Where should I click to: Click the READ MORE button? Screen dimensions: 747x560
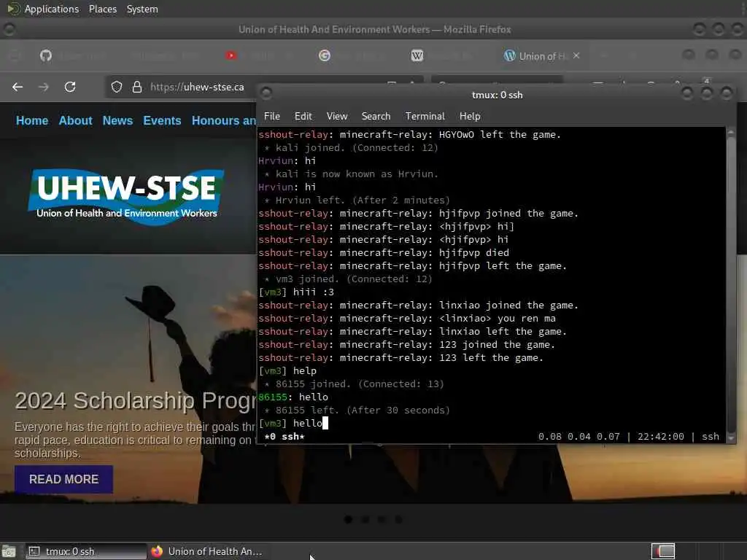pos(64,479)
